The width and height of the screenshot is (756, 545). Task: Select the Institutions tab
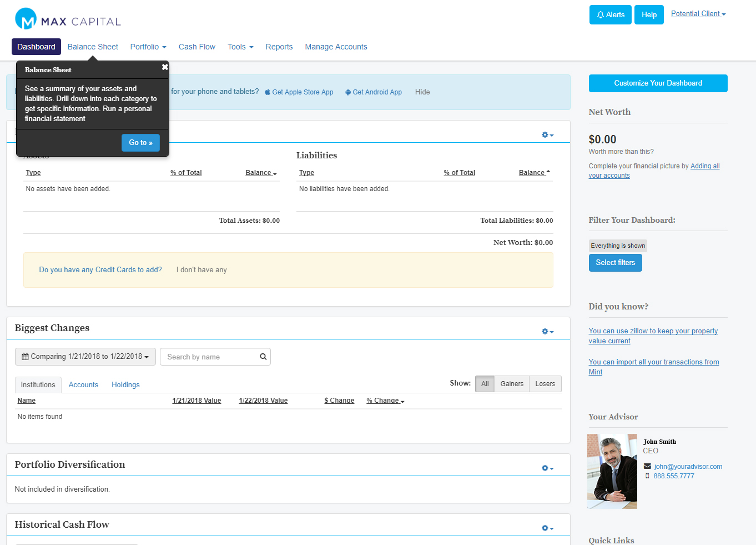pyautogui.click(x=38, y=384)
